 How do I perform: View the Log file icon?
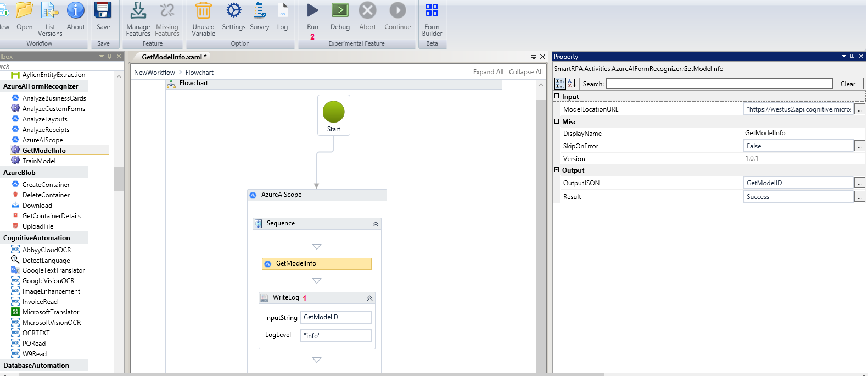click(x=282, y=11)
